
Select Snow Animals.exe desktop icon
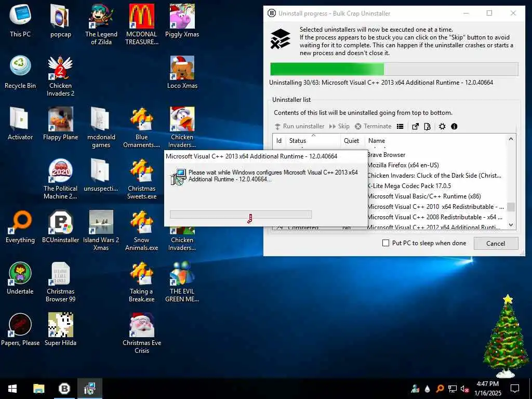(x=141, y=230)
